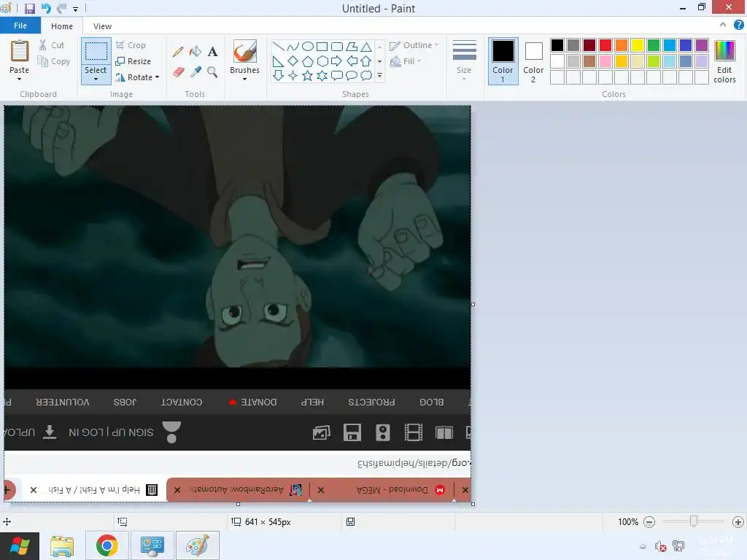Image resolution: width=747 pixels, height=560 pixels.
Task: Open Paint Help question mark icon
Action: click(738, 25)
